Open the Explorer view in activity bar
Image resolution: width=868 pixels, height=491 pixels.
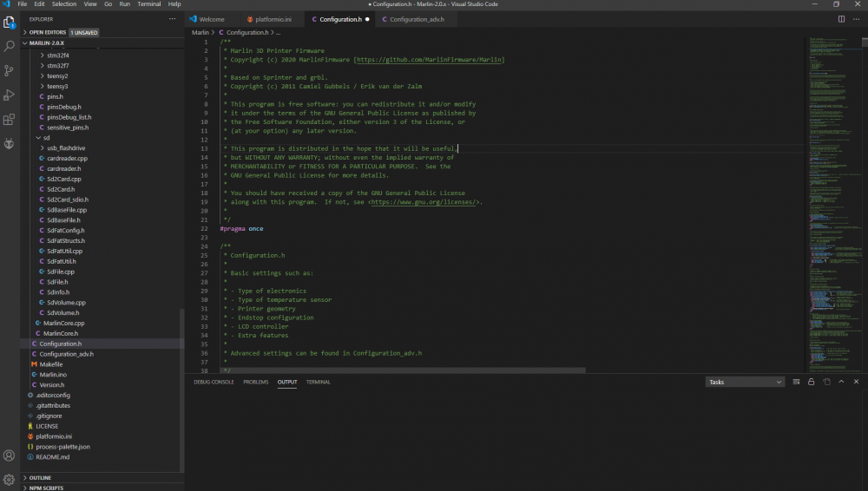9,23
